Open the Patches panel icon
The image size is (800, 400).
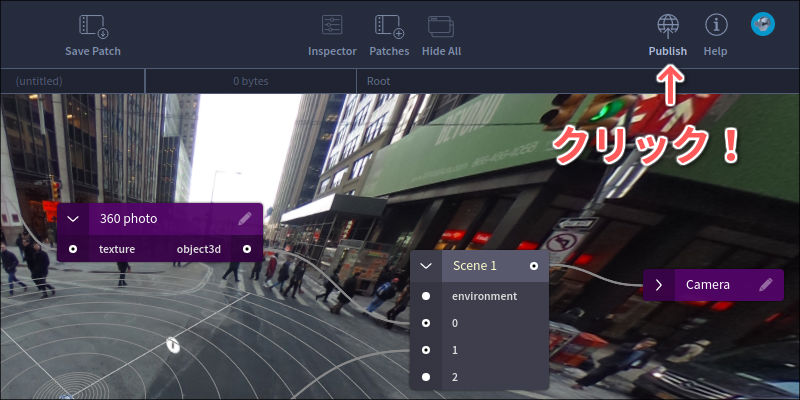point(389,27)
